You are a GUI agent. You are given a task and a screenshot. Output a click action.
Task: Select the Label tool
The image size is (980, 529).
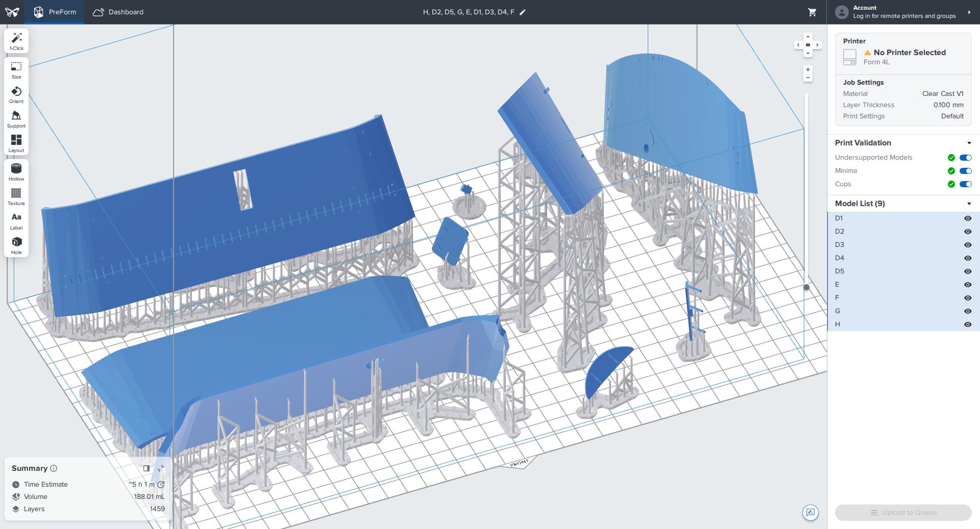(x=16, y=221)
